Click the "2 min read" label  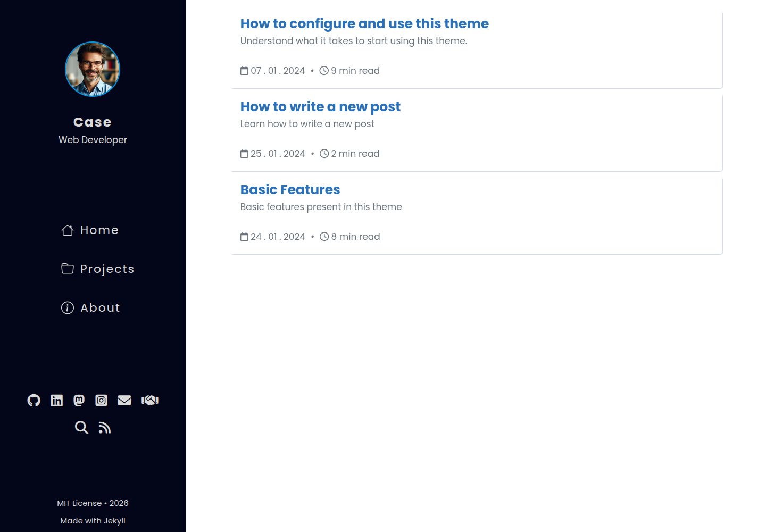pyautogui.click(x=355, y=154)
